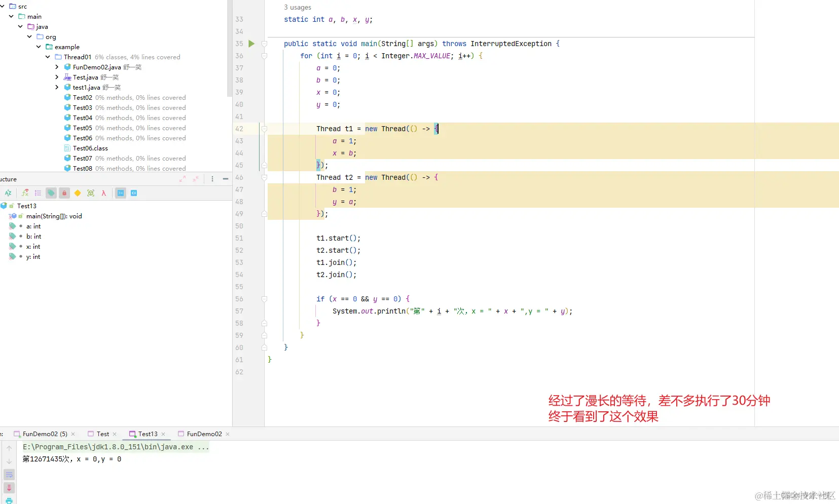
Task: Select Test07 class in project tree
Action: tap(83, 158)
